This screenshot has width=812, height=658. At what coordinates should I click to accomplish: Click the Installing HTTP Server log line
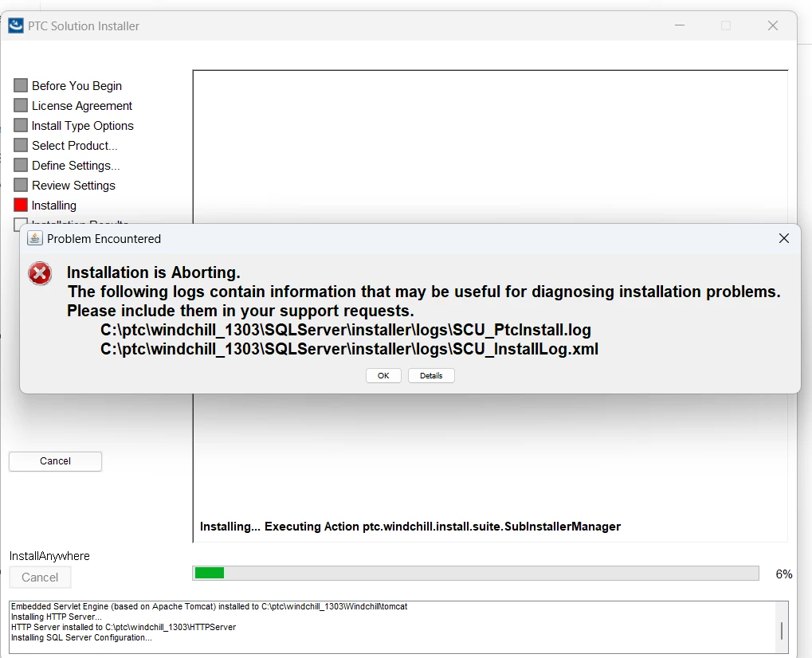tap(57, 617)
